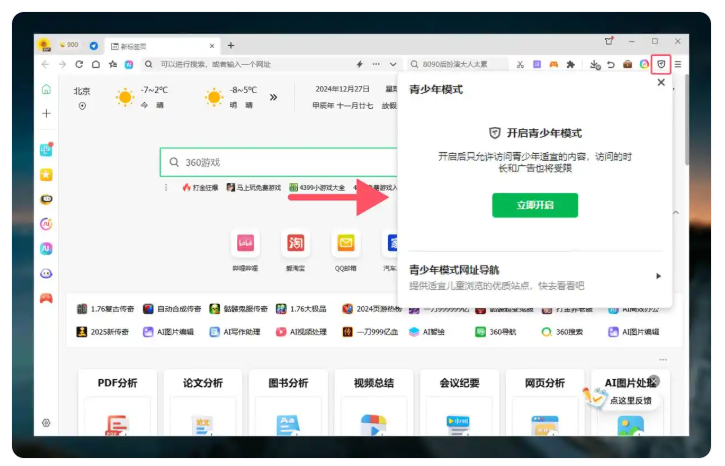This screenshot has width=725, height=466.
Task: Click the scissors screenshot tool icon
Action: point(520,64)
